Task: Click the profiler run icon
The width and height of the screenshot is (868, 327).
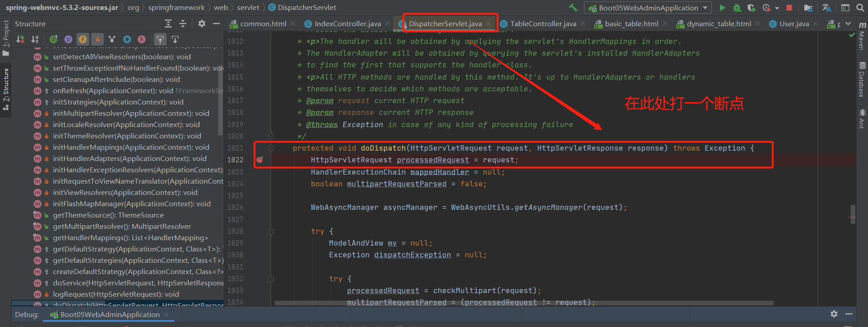Action: coord(766,8)
